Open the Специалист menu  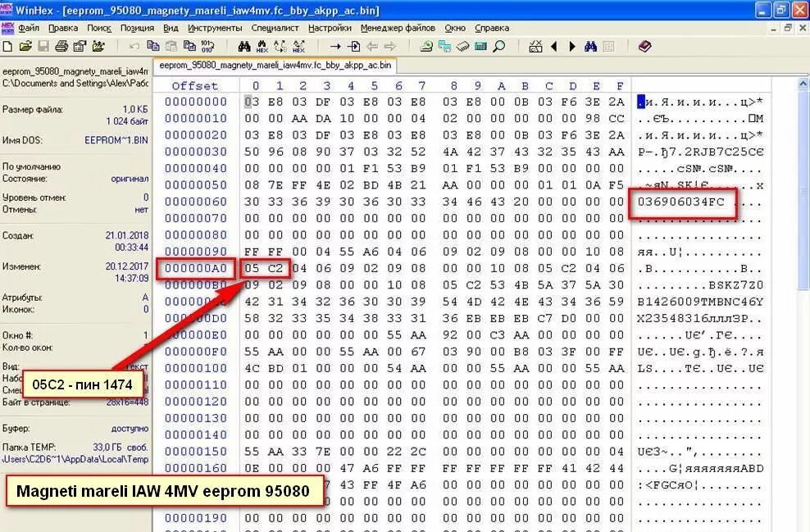point(275,28)
